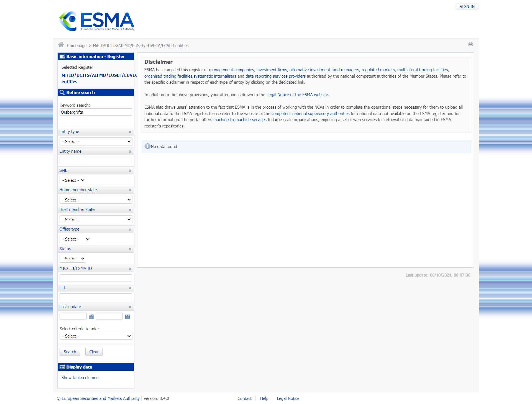
Task: Open multilateral trading facilities link
Action: click(423, 70)
